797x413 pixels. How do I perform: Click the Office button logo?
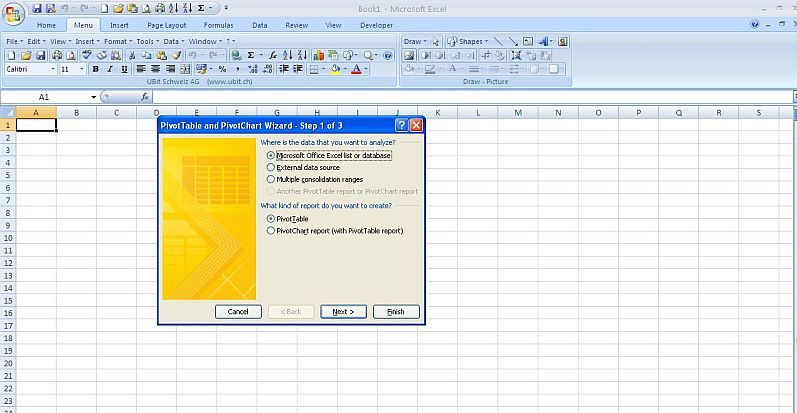pos(13,12)
